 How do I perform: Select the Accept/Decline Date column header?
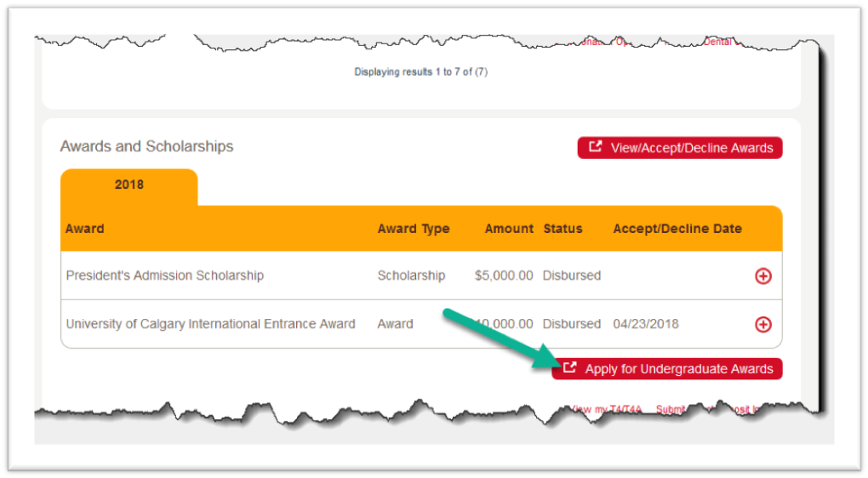pyautogui.click(x=677, y=228)
